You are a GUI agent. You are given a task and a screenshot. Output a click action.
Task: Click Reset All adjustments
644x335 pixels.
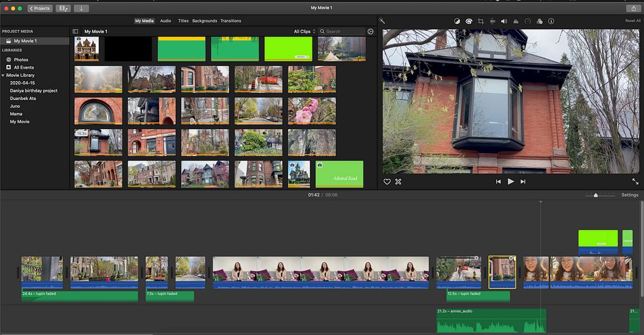click(632, 21)
